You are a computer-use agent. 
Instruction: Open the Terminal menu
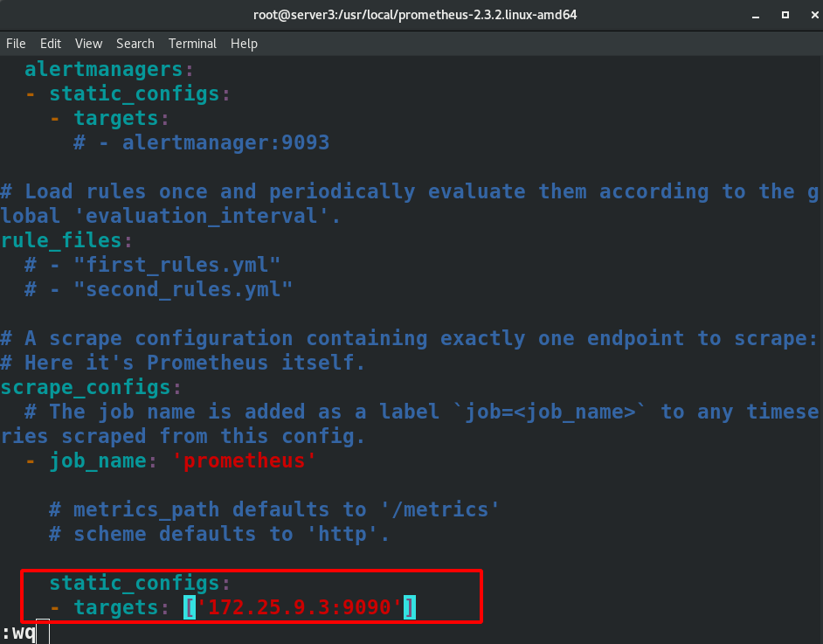pyautogui.click(x=192, y=44)
